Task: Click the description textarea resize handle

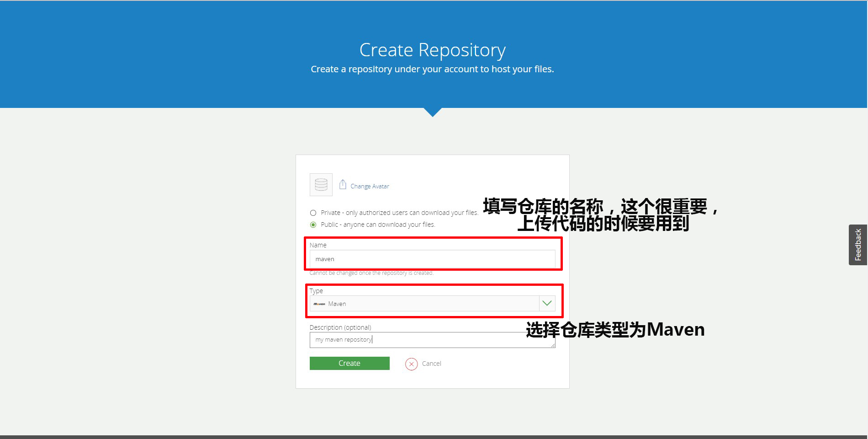Action: pyautogui.click(x=553, y=345)
